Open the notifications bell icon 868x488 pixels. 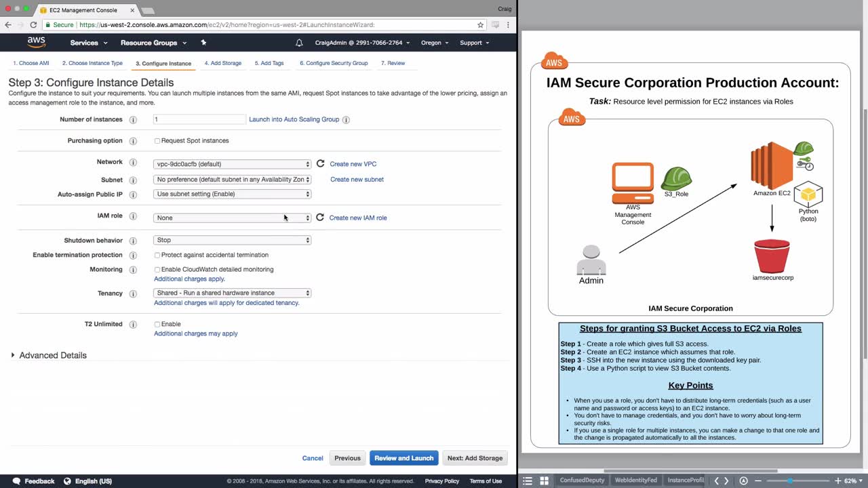pos(299,43)
